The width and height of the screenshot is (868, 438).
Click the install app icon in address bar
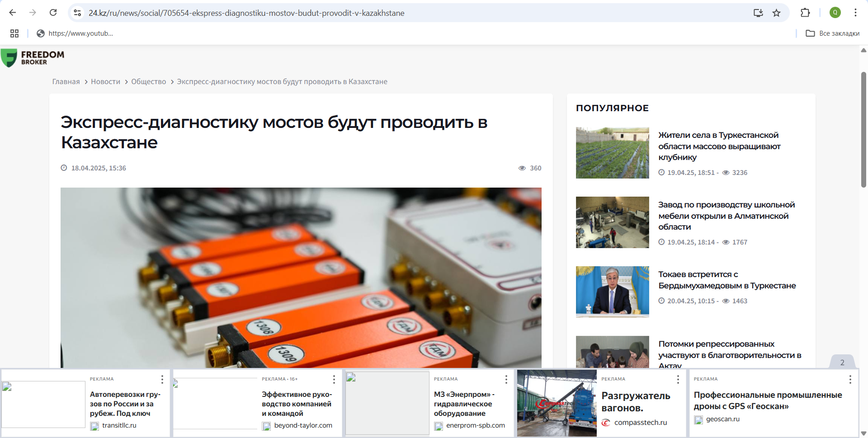click(x=758, y=13)
